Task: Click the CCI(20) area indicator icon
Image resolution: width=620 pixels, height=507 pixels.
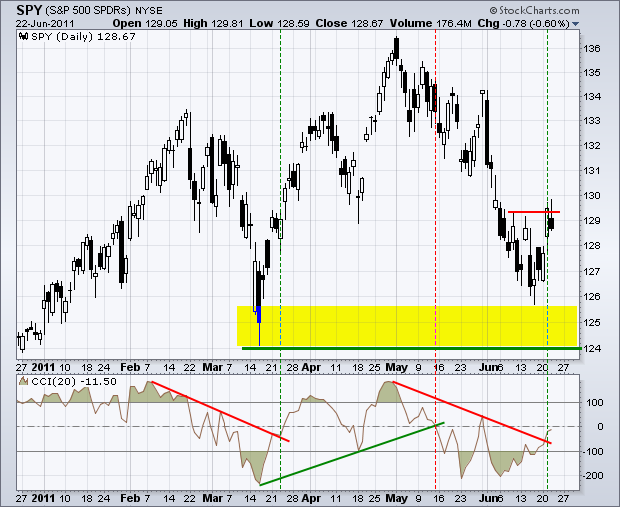Action: [23, 382]
